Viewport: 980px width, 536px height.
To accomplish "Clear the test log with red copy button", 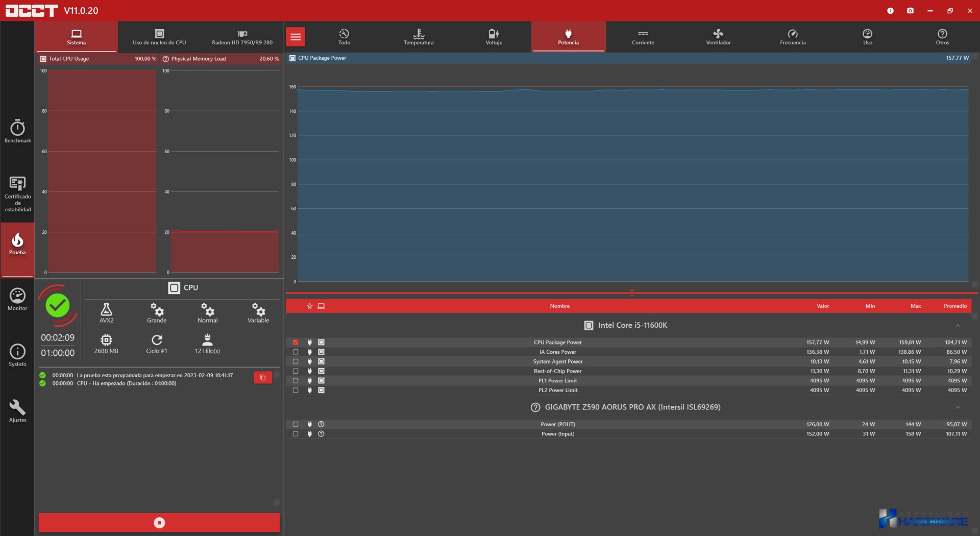I will tap(263, 378).
